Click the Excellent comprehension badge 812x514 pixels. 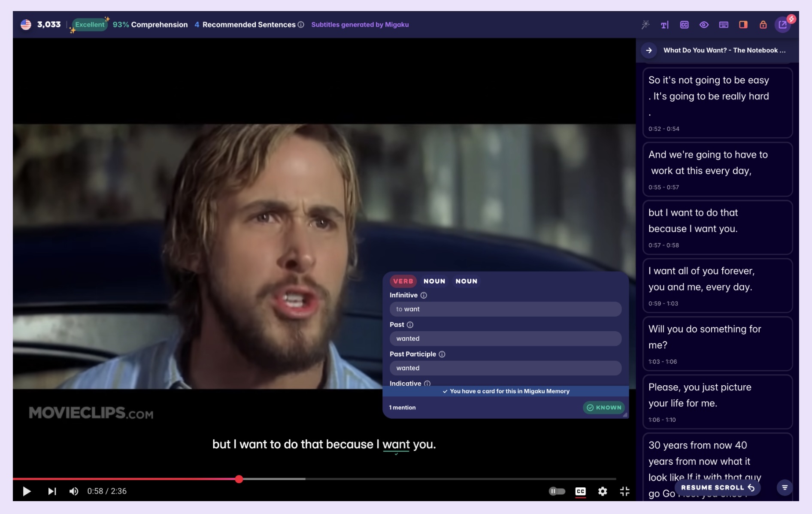pos(90,25)
